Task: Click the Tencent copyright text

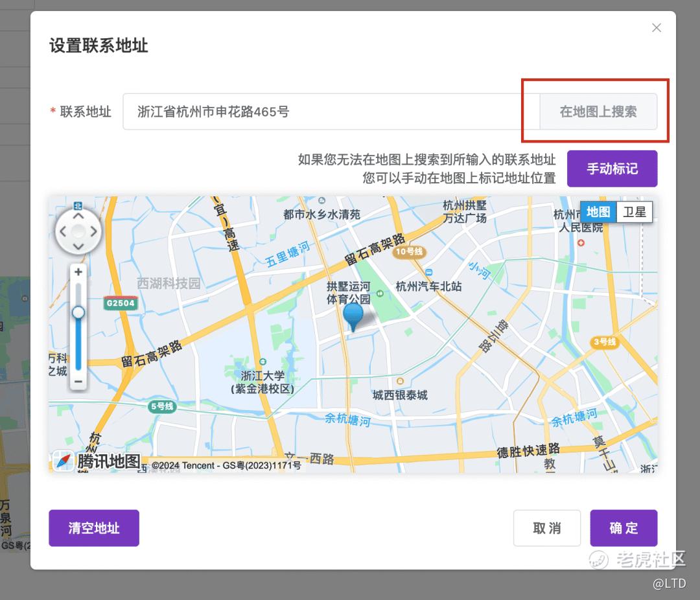Action: click(226, 465)
